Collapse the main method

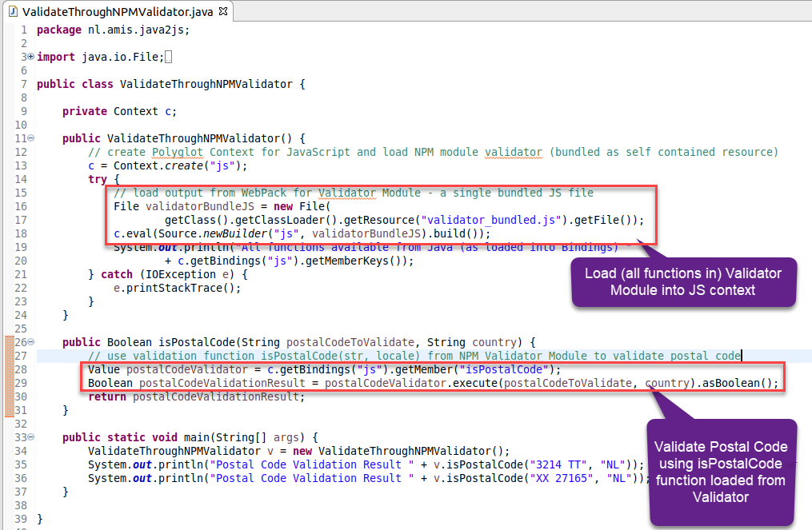(30, 437)
